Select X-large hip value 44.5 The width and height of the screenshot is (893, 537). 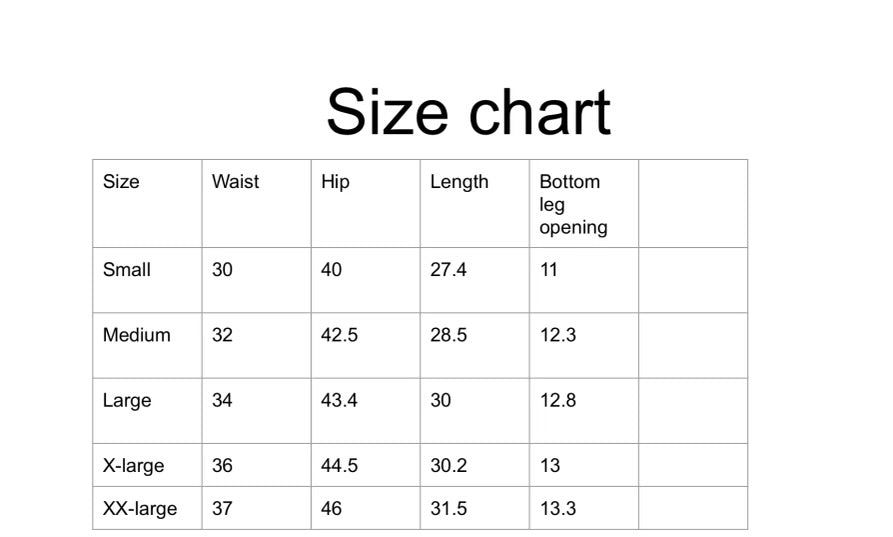[x=339, y=466]
